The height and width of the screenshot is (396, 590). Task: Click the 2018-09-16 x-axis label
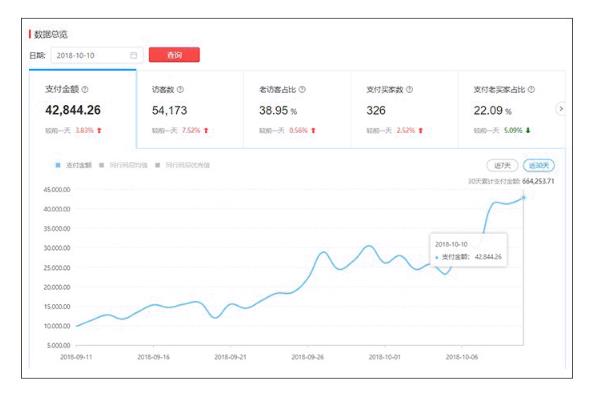pyautogui.click(x=154, y=357)
